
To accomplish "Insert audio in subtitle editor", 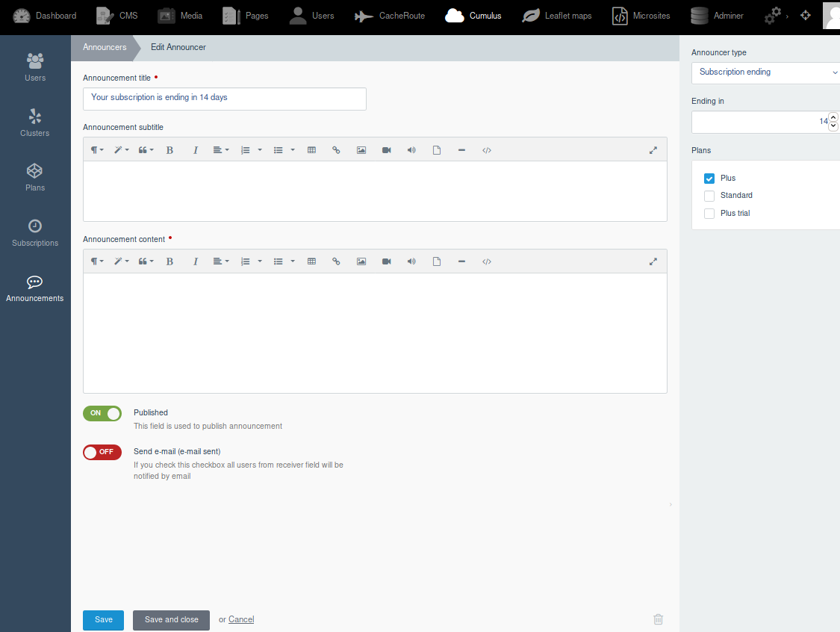I will [411, 150].
